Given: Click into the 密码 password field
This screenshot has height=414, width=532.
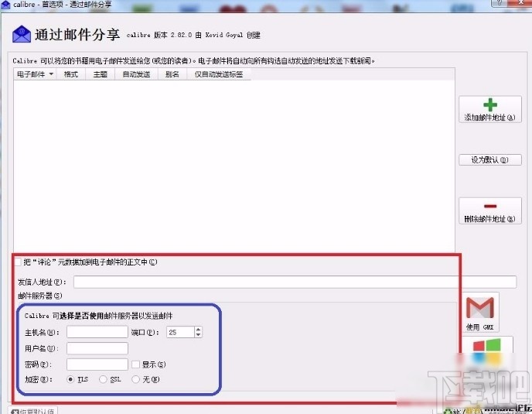Looking at the screenshot, I should tap(97, 364).
